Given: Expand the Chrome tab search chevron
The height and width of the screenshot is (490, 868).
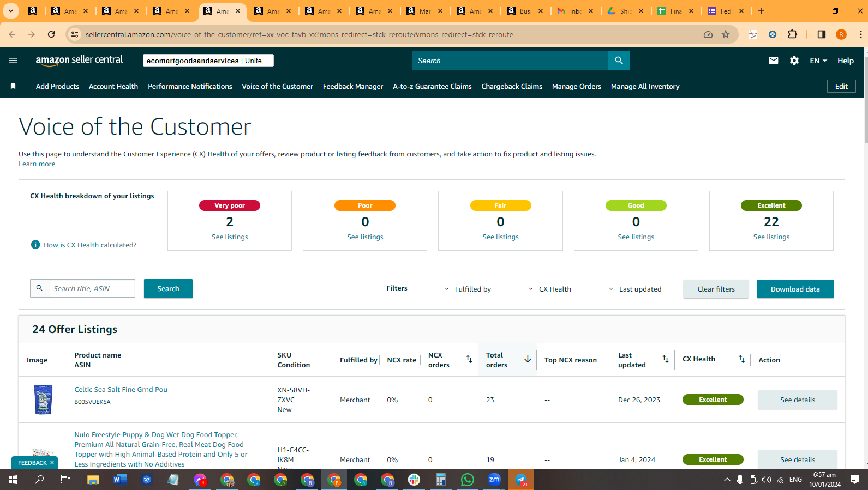Looking at the screenshot, I should click(x=11, y=11).
